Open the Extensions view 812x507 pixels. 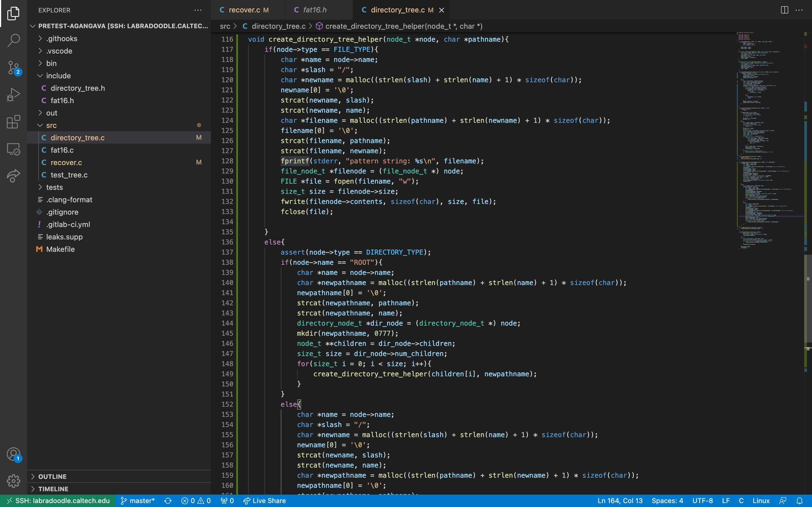click(14, 122)
